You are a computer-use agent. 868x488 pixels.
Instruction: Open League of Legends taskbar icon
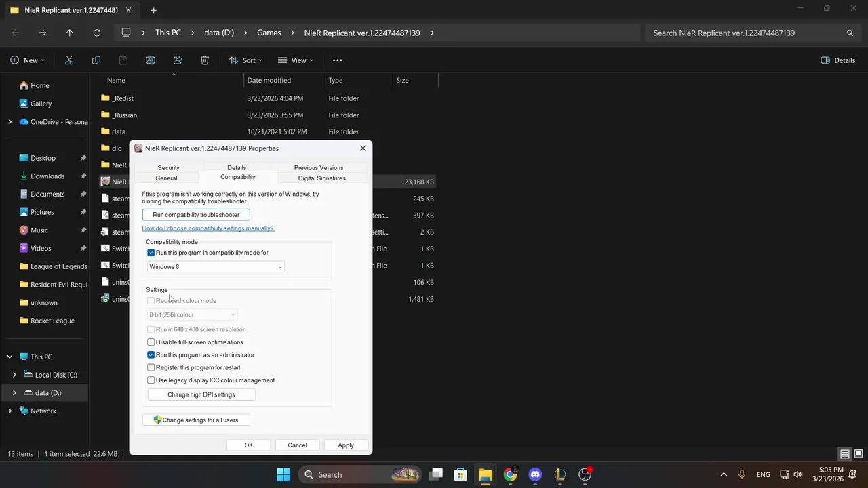pos(559,474)
